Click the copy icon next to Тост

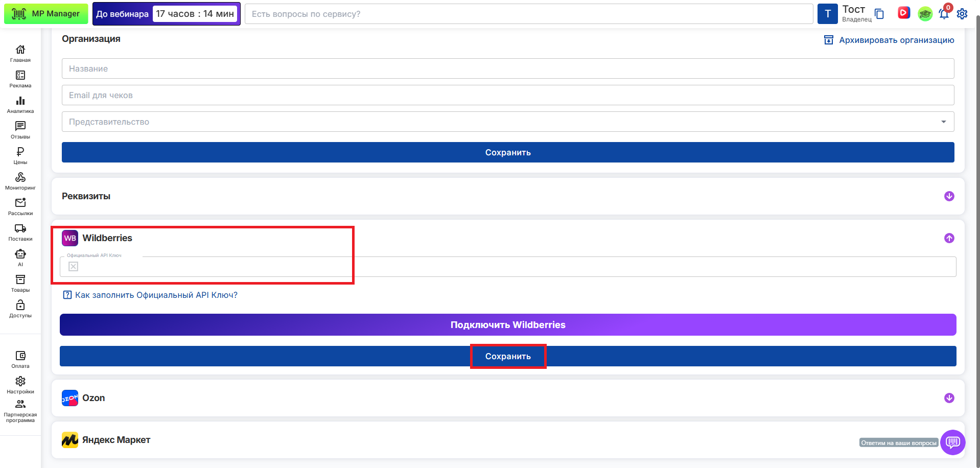tap(879, 14)
